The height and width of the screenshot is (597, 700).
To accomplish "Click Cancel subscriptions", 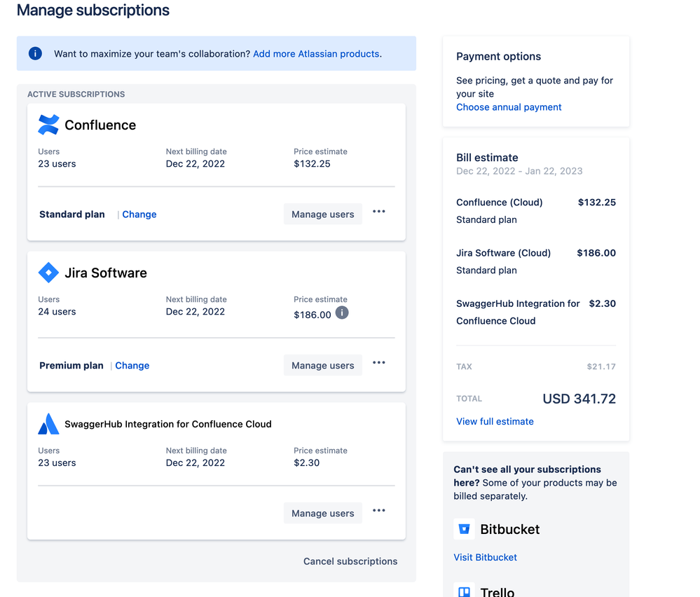I will coord(350,561).
